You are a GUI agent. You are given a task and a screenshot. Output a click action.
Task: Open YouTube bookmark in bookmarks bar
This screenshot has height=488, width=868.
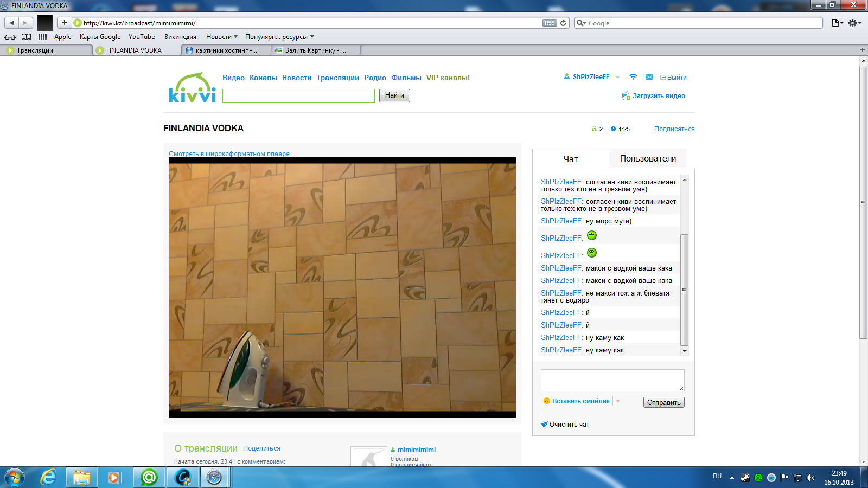point(142,37)
